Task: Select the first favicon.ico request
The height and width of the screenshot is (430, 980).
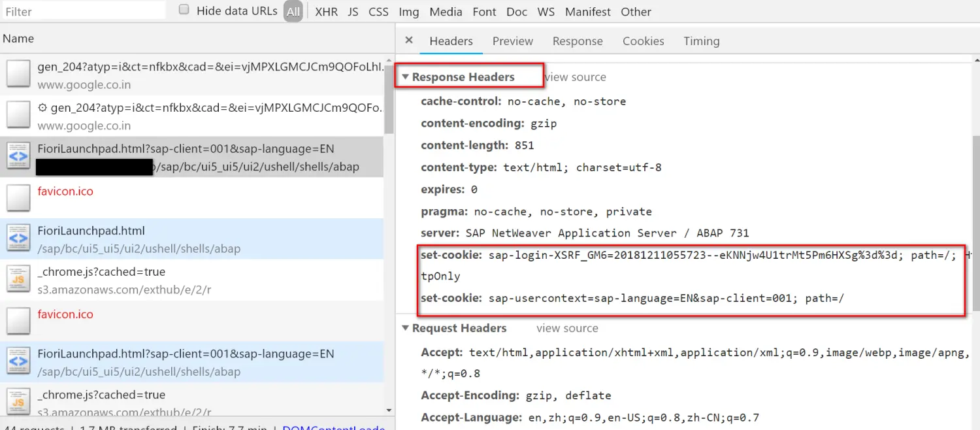Action: (x=192, y=198)
